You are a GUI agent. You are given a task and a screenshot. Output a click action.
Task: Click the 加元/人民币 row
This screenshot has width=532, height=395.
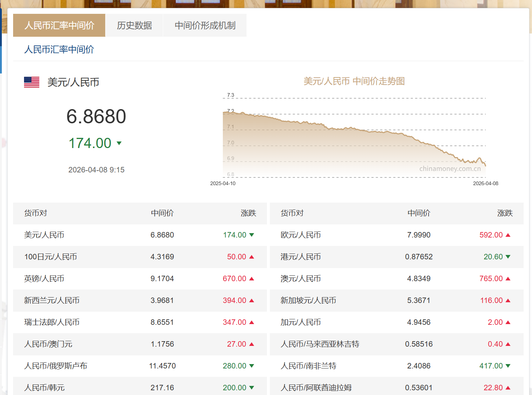click(397, 322)
